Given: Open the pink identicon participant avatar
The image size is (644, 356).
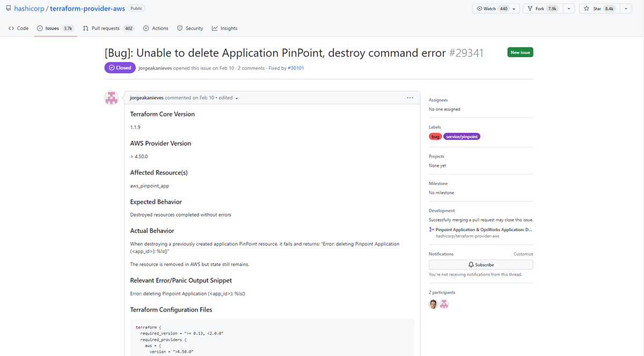Looking at the screenshot, I should coord(444,305).
